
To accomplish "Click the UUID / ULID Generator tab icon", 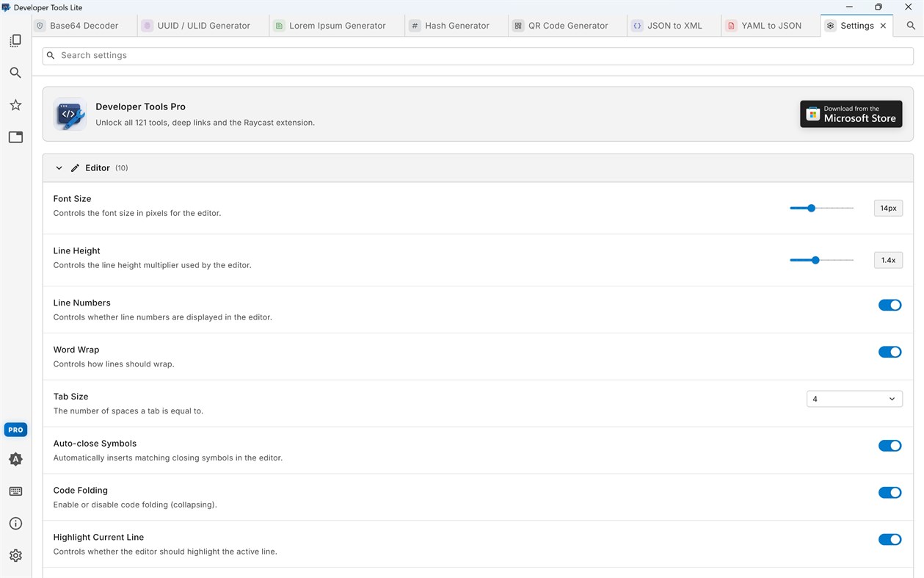I will pyautogui.click(x=148, y=26).
